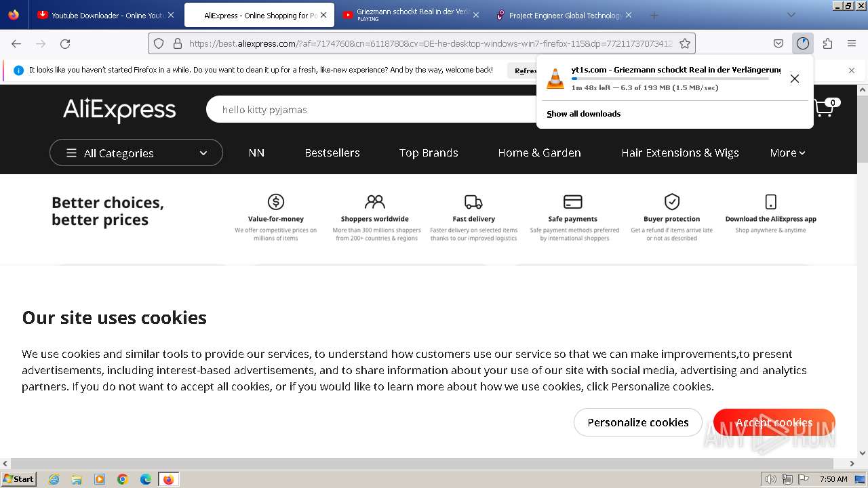Save to Pocket icon in toolbar

(778, 43)
